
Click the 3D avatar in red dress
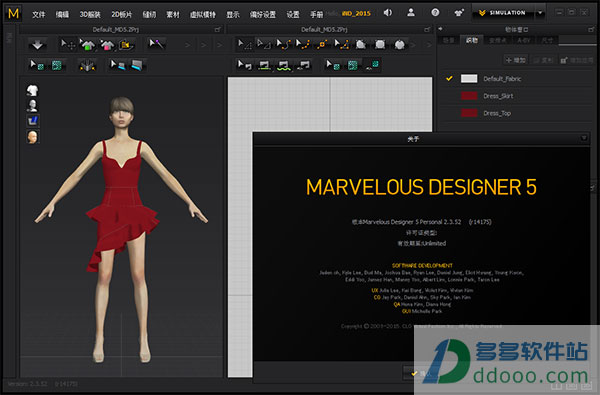point(121,230)
